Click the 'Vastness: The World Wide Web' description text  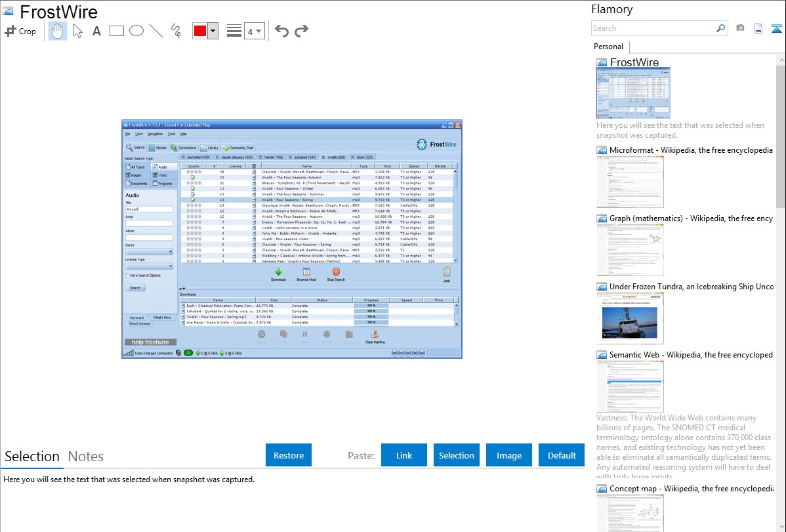point(684,447)
